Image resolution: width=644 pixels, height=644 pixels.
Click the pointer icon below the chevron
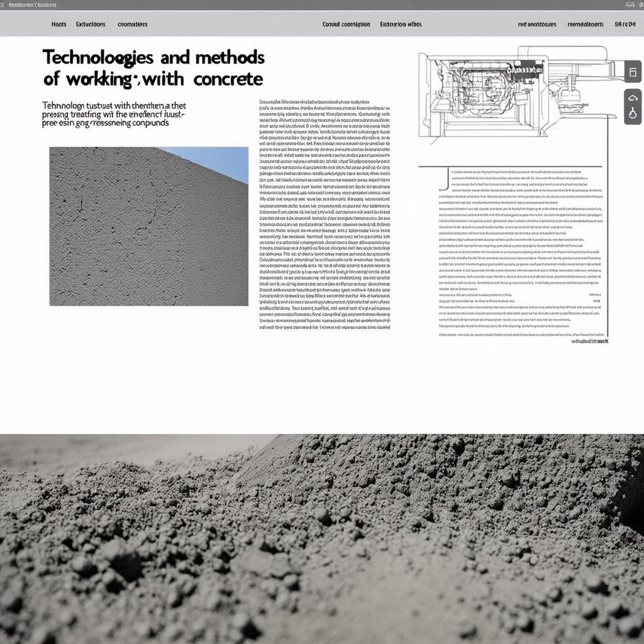click(x=633, y=114)
